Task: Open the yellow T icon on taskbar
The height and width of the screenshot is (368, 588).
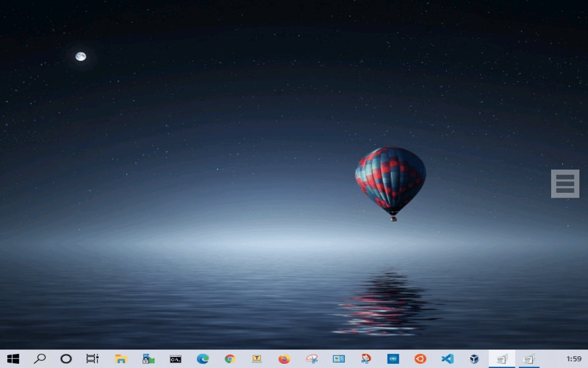Action: click(257, 359)
